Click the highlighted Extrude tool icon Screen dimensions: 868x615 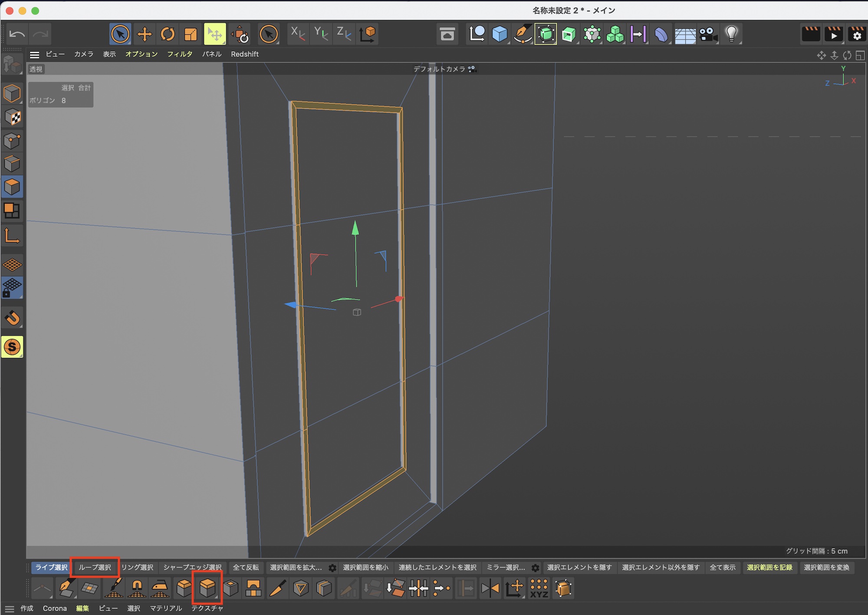tap(207, 588)
